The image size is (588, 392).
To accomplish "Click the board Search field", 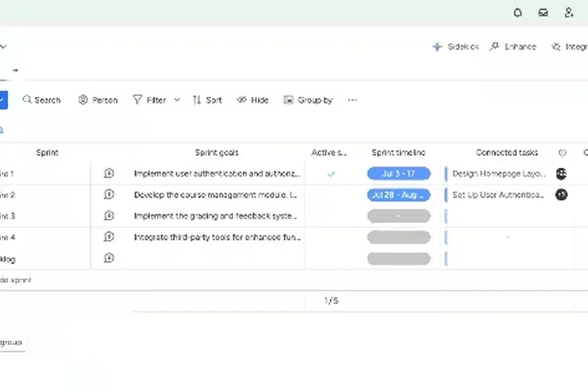I will pyautogui.click(x=41, y=100).
